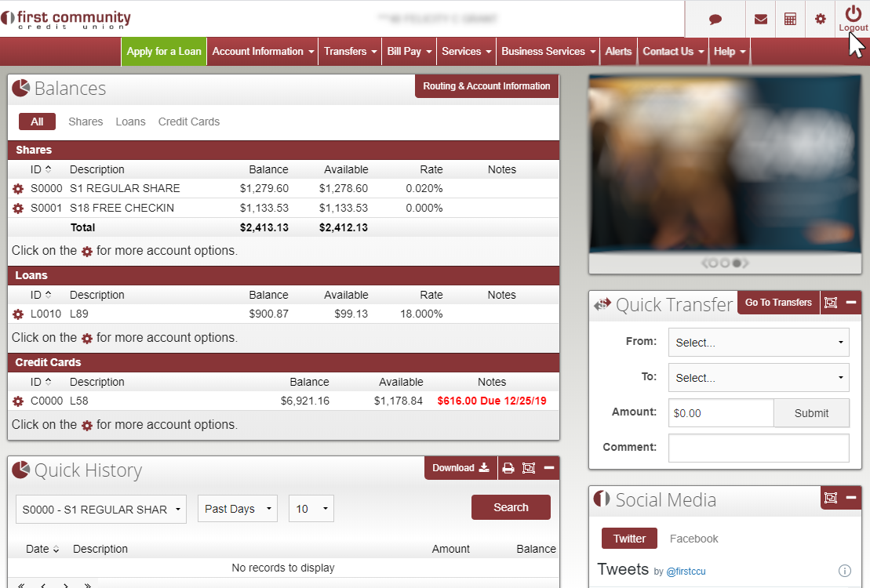
Task: Collapse the Social Media panel
Action: [850, 498]
